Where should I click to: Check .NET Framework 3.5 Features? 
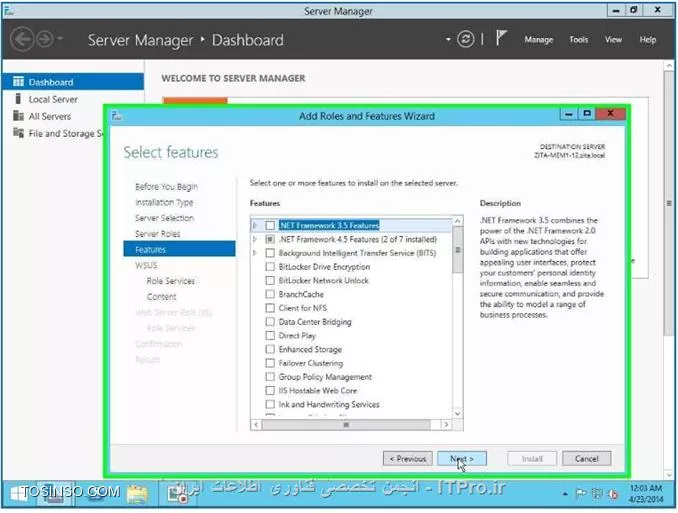click(x=270, y=225)
